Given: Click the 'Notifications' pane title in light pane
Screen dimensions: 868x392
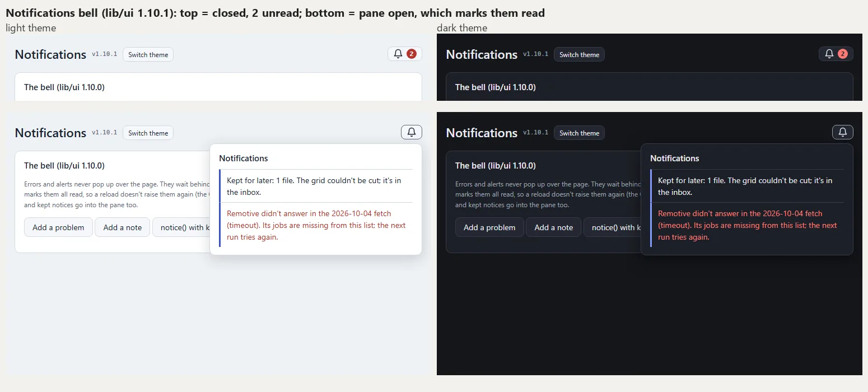Looking at the screenshot, I should [x=244, y=158].
